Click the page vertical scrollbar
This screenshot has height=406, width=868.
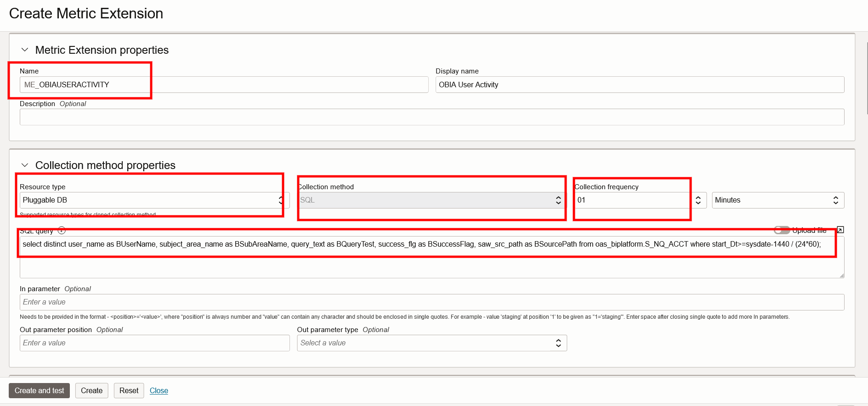click(867, 78)
